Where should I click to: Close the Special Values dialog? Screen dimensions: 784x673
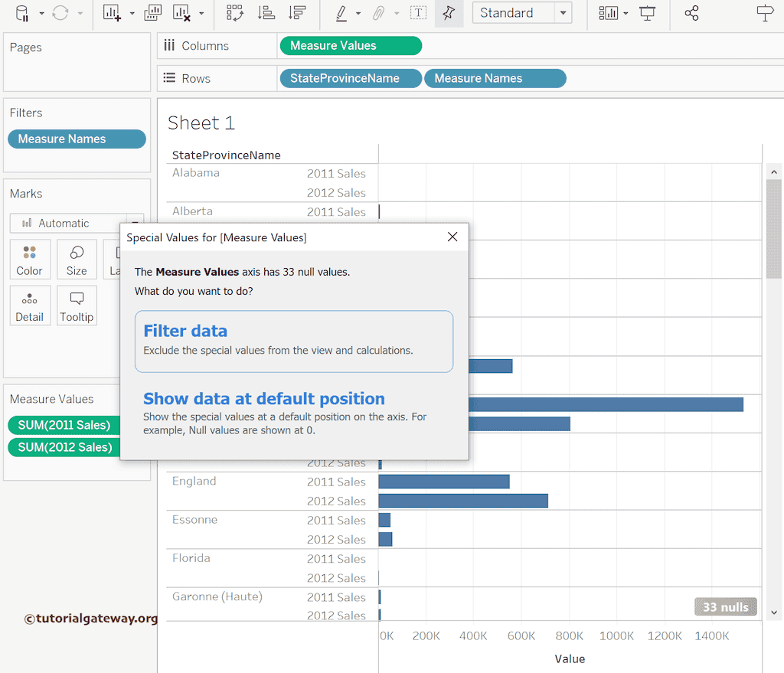[452, 237]
